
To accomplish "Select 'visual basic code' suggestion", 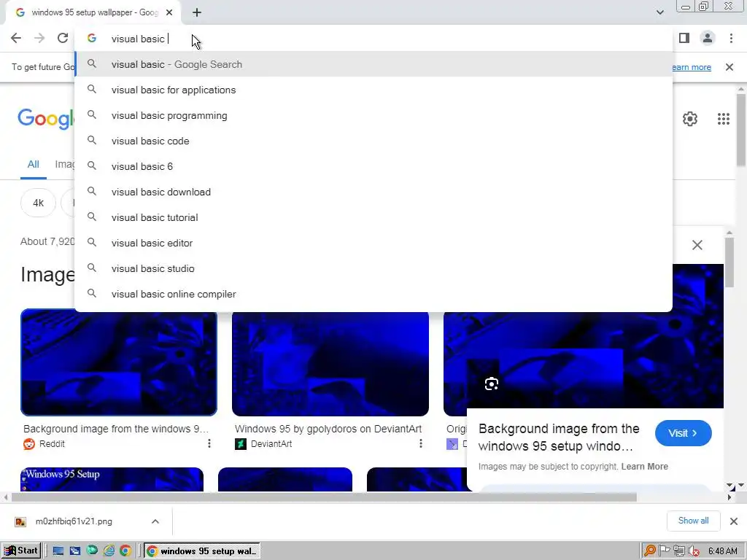I will pos(373,141).
